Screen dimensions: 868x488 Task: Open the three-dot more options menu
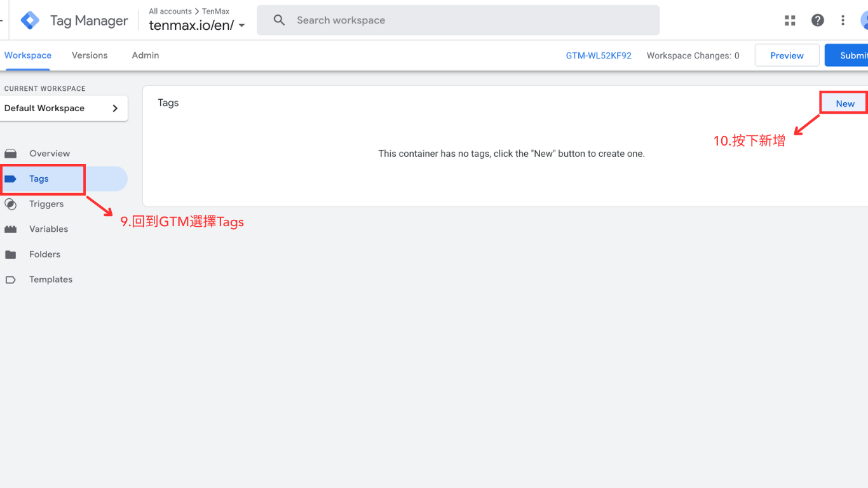click(843, 20)
